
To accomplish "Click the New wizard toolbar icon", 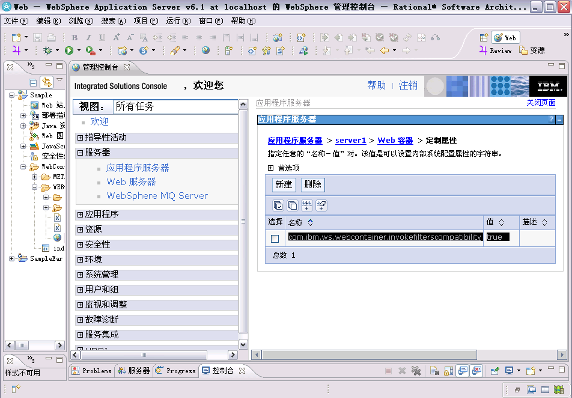I will [x=16, y=37].
